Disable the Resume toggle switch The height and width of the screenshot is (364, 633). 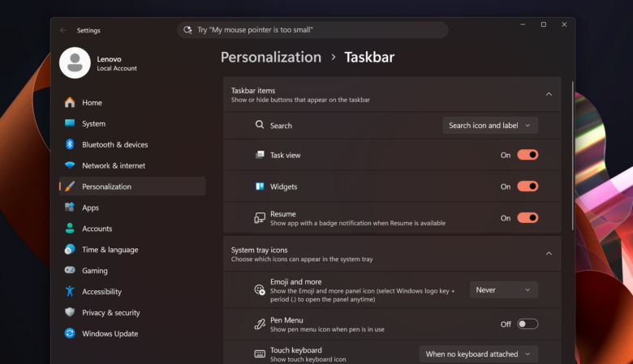coord(527,218)
